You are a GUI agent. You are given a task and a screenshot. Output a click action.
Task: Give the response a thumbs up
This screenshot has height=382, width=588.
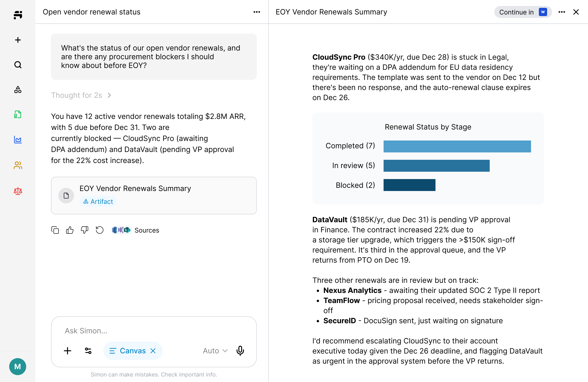coord(70,230)
